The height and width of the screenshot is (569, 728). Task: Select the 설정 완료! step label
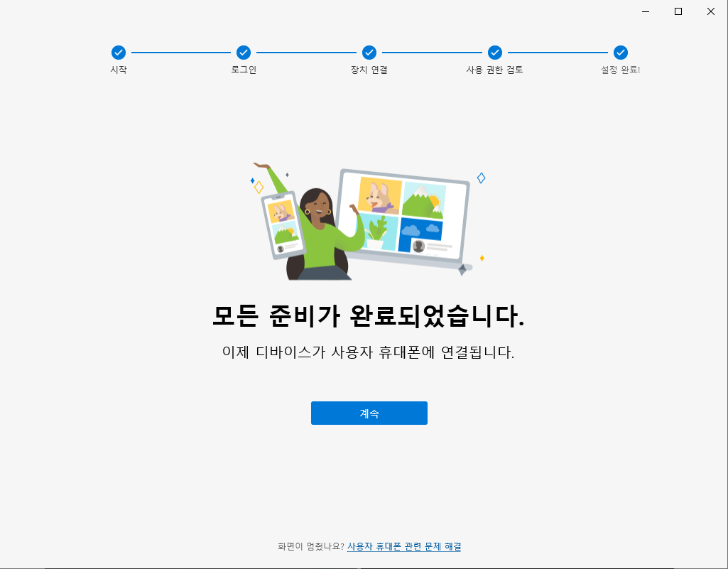pos(620,70)
